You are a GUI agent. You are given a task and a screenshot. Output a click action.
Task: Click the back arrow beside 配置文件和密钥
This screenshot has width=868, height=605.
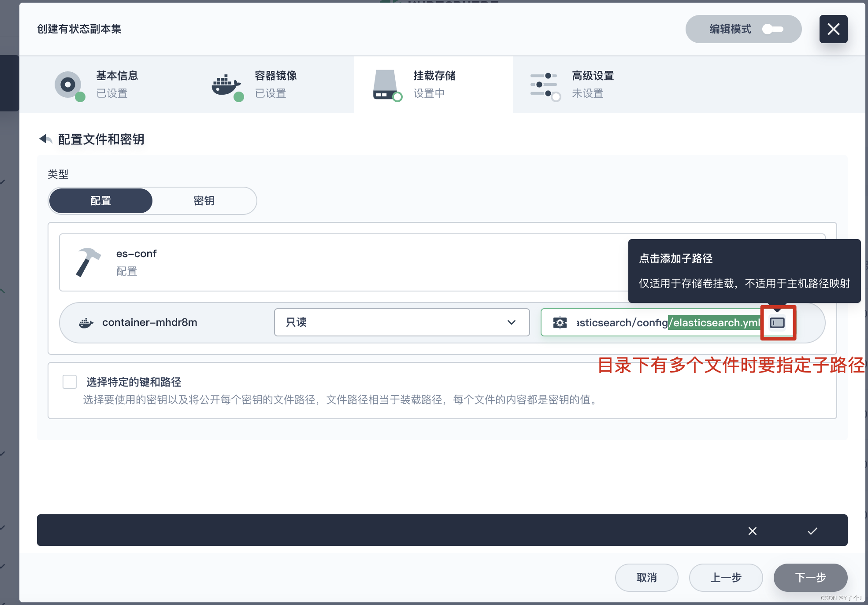(45, 139)
